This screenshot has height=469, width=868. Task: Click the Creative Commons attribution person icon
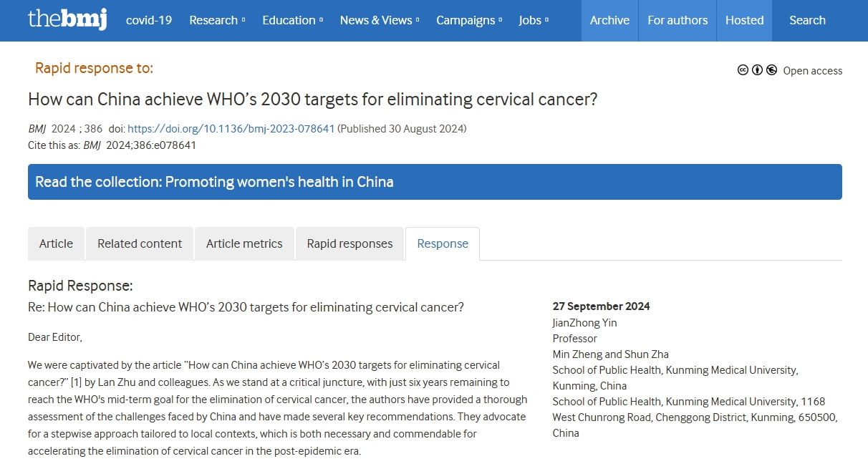coord(757,70)
